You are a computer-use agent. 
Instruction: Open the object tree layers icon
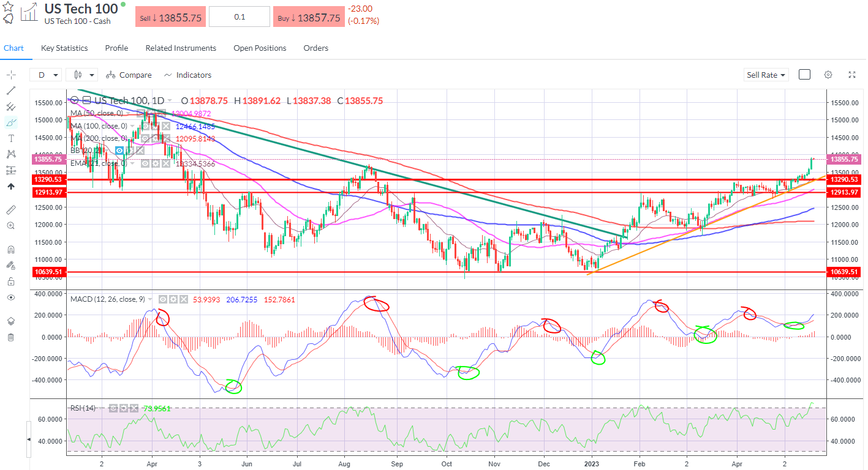tap(10, 321)
